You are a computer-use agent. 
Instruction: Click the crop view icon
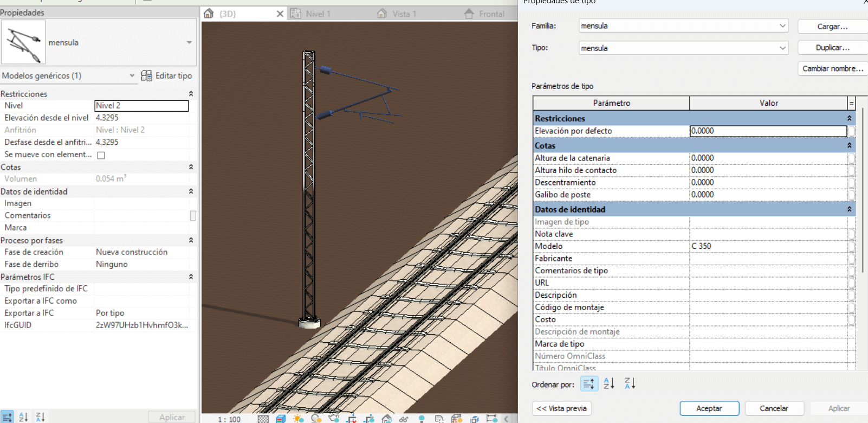tap(352, 419)
